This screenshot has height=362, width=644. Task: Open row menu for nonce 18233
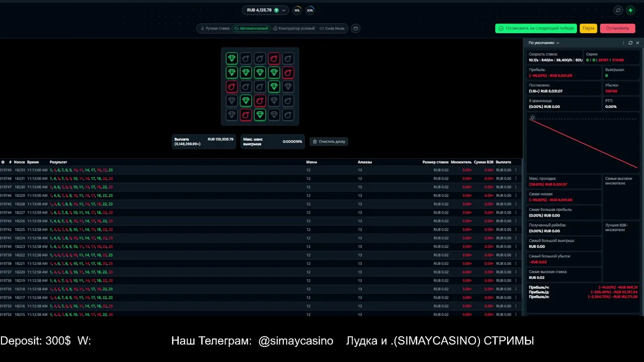516,170
